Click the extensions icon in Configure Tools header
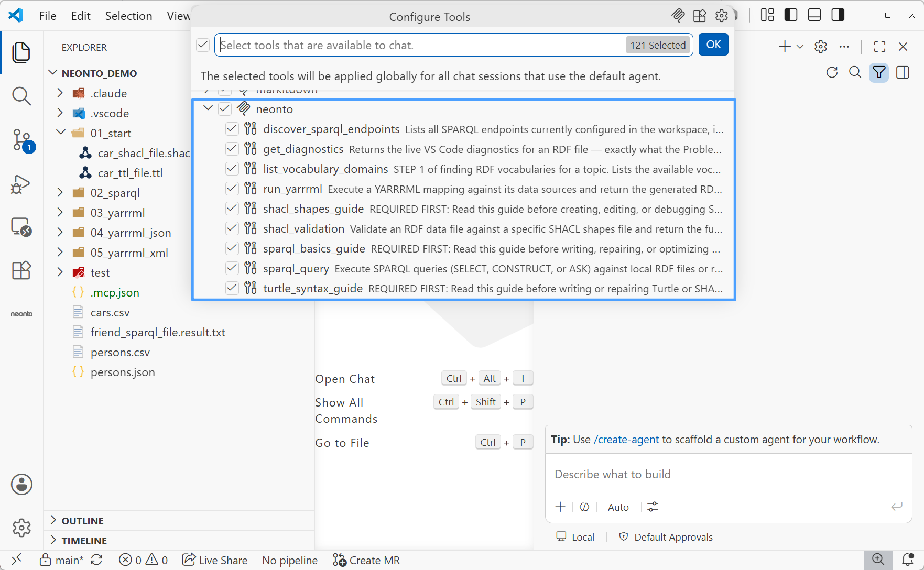Image resolution: width=924 pixels, height=570 pixels. [700, 16]
